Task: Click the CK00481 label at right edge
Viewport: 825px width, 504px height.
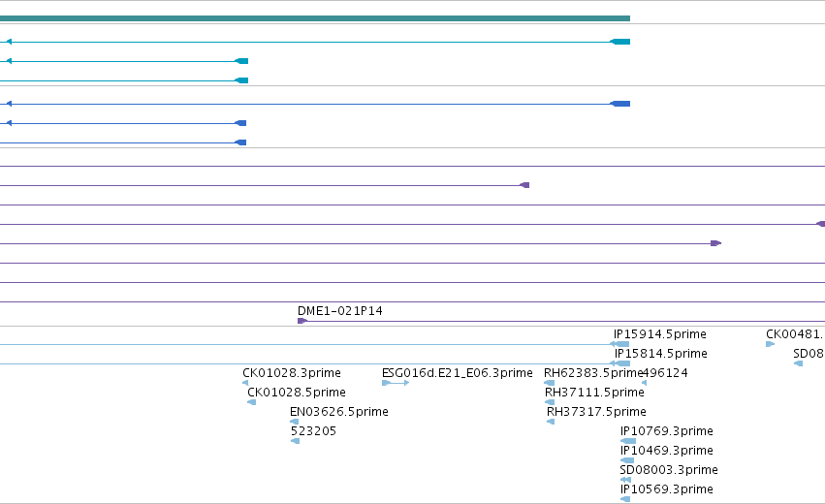Action: (x=795, y=334)
